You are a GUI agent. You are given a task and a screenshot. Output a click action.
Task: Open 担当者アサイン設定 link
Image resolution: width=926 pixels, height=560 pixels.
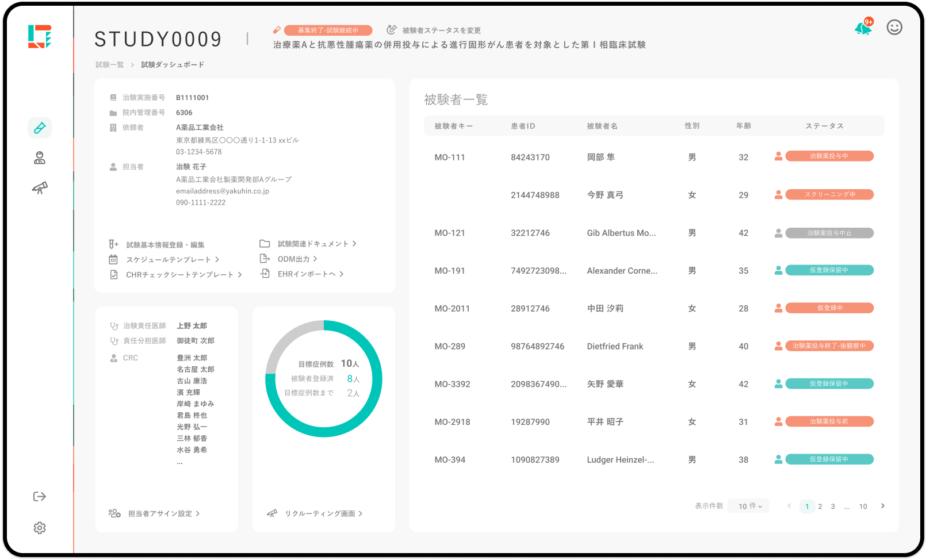click(160, 513)
